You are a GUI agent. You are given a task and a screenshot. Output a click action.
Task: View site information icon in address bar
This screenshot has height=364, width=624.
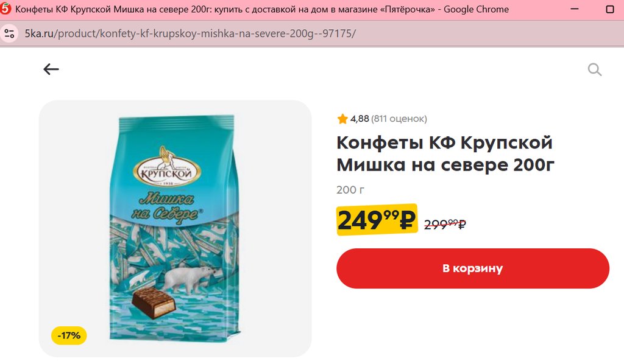coord(10,33)
